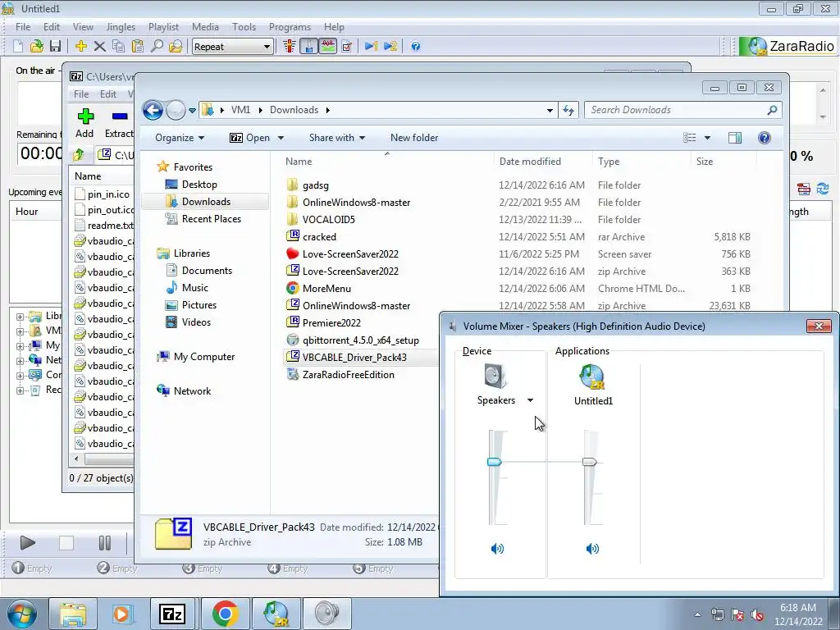Screen dimensions: 840x630
Task: Expand the Libr tree node in ZaraRadio
Action: (20, 317)
